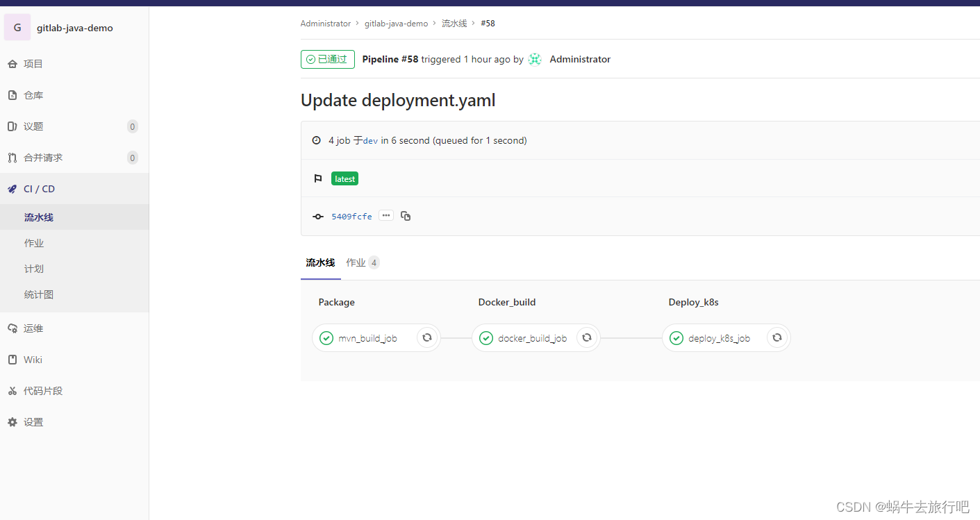Open the dev branch link

[x=370, y=140]
